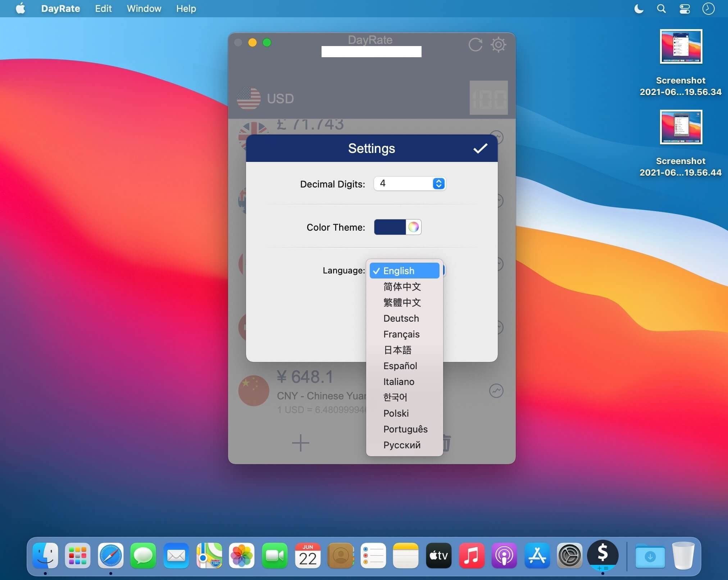Viewport: 728px width, 580px height.
Task: Click the plus add currency icon
Action: point(300,443)
